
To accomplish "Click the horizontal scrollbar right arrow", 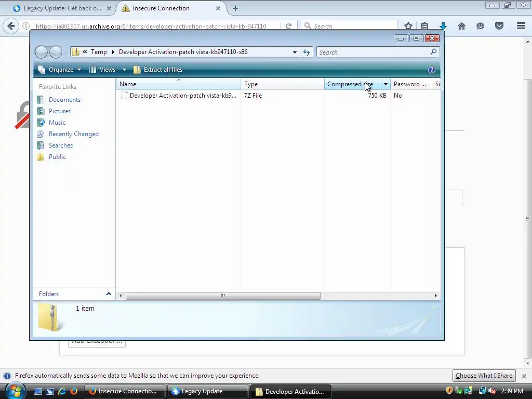I will point(436,296).
